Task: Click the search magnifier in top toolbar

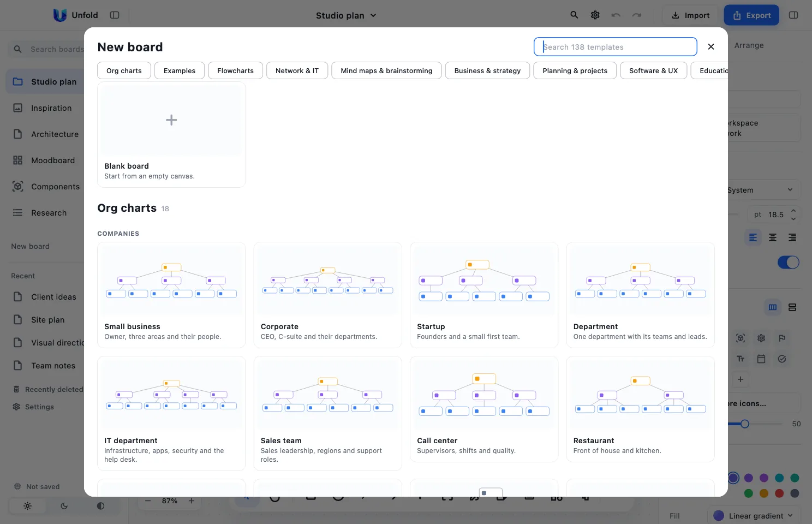Action: (574, 15)
